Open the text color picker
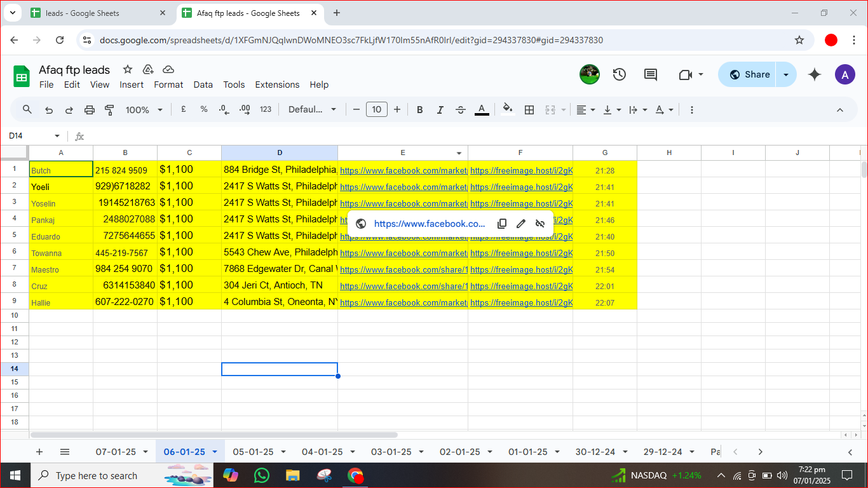The width and height of the screenshot is (868, 488). (x=482, y=110)
